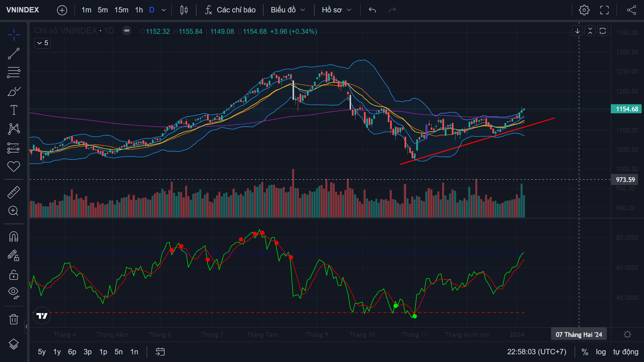Select the 5m interval
The height and width of the screenshot is (362, 644).
pos(103,10)
